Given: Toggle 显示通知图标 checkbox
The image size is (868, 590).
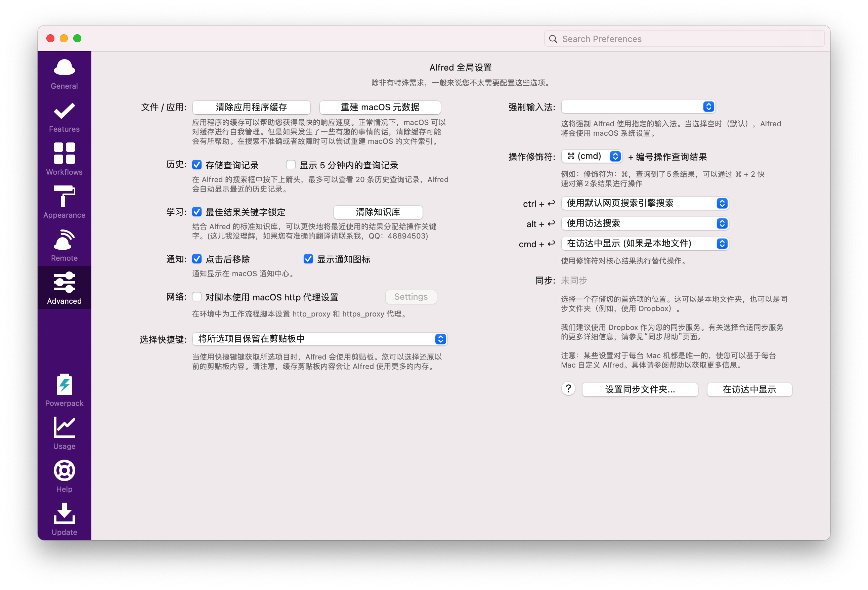Looking at the screenshot, I should click(x=308, y=259).
